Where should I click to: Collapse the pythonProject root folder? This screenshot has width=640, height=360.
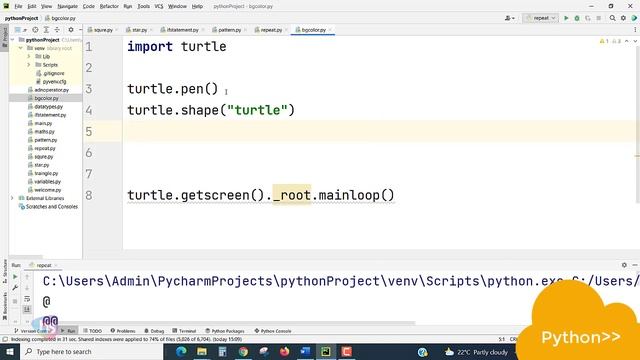[13, 40]
